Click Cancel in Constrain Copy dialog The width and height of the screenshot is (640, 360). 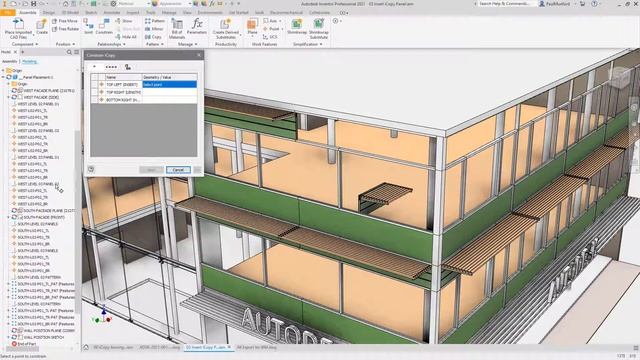pos(178,170)
